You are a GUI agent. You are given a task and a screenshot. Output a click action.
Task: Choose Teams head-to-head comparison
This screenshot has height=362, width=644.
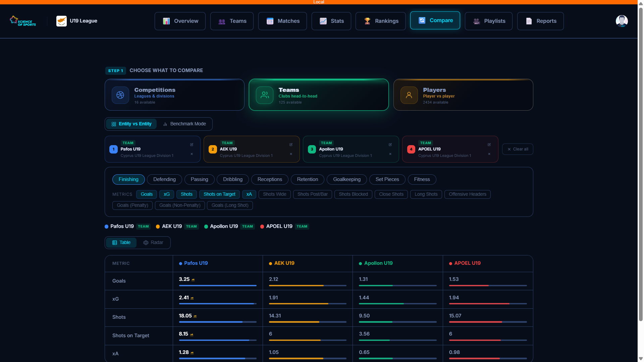point(319,95)
